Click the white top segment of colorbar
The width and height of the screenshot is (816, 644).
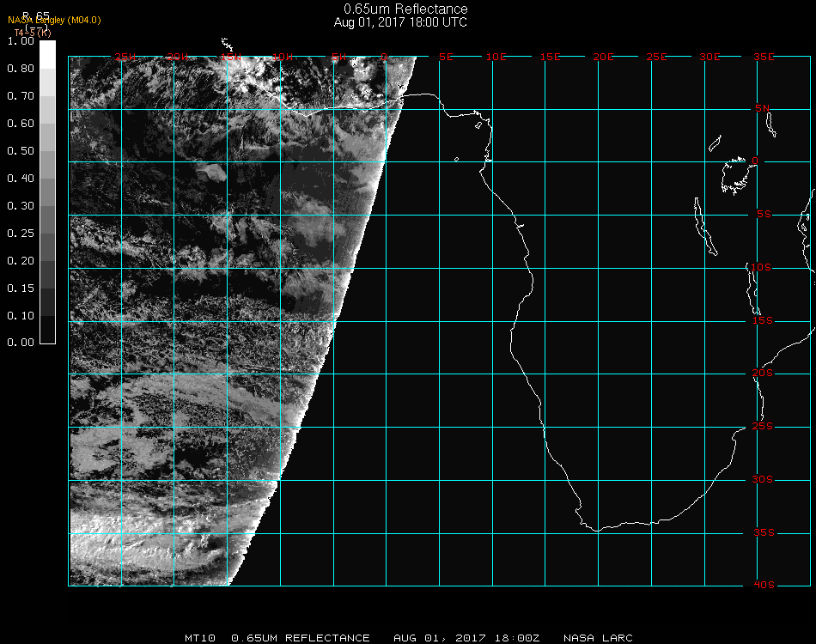pos(47,55)
